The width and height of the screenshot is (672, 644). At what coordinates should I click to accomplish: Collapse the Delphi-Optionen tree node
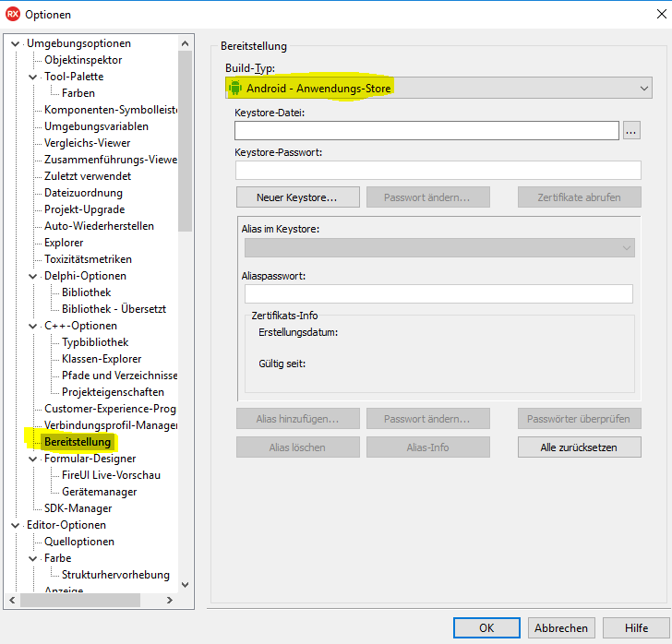pyautogui.click(x=33, y=276)
